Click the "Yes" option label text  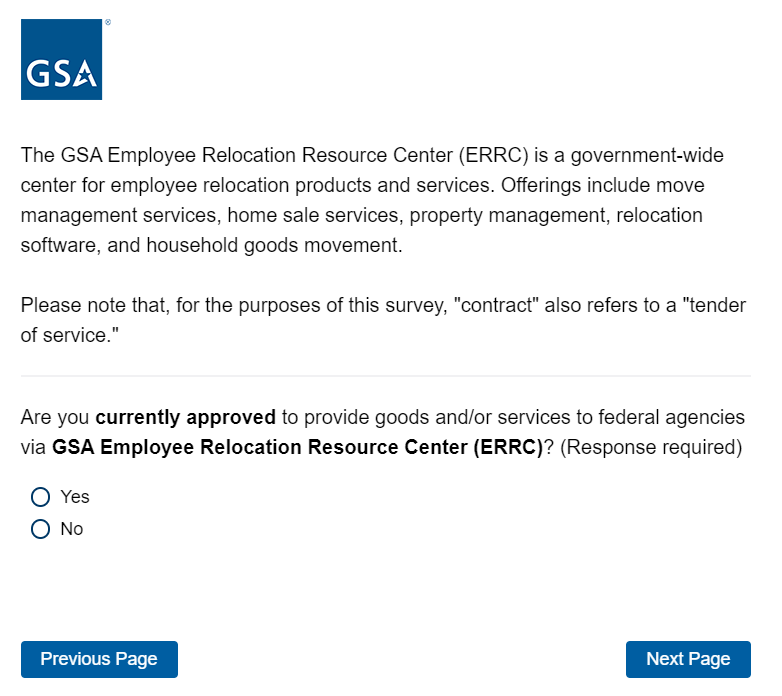click(75, 497)
